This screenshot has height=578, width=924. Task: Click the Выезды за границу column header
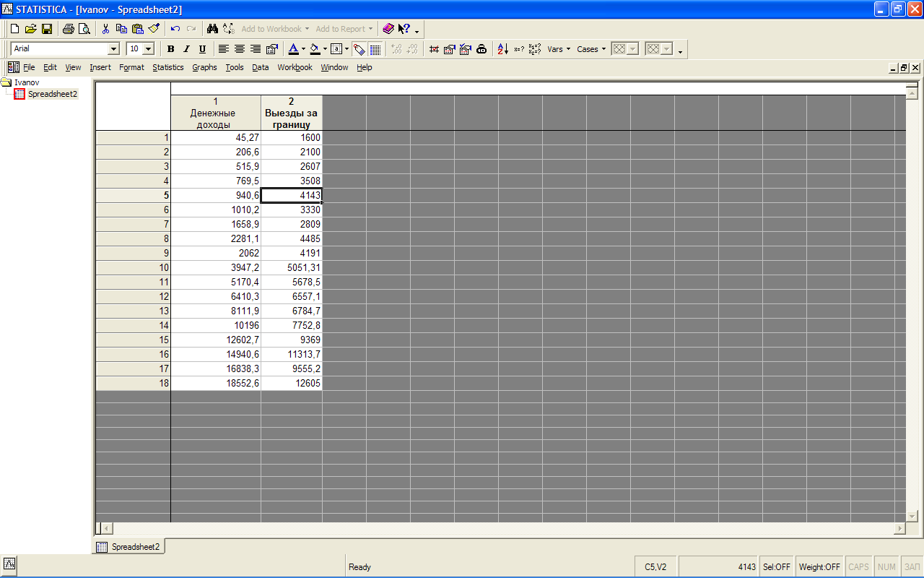pyautogui.click(x=292, y=113)
